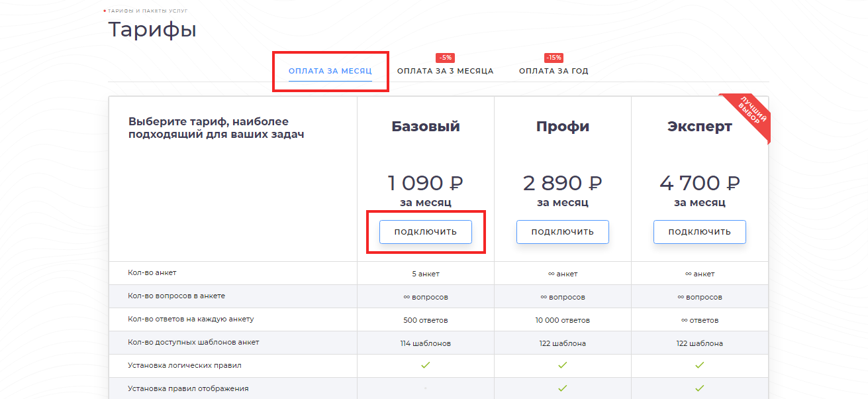868x399 pixels.
Task: Click ПОДКЛЮЧИТЬ under Эксперт plan
Action: [x=699, y=232]
